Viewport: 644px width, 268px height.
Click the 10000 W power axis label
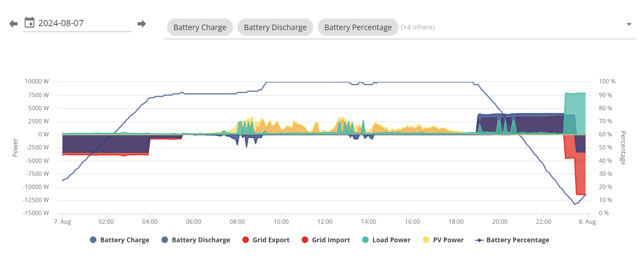tap(37, 81)
